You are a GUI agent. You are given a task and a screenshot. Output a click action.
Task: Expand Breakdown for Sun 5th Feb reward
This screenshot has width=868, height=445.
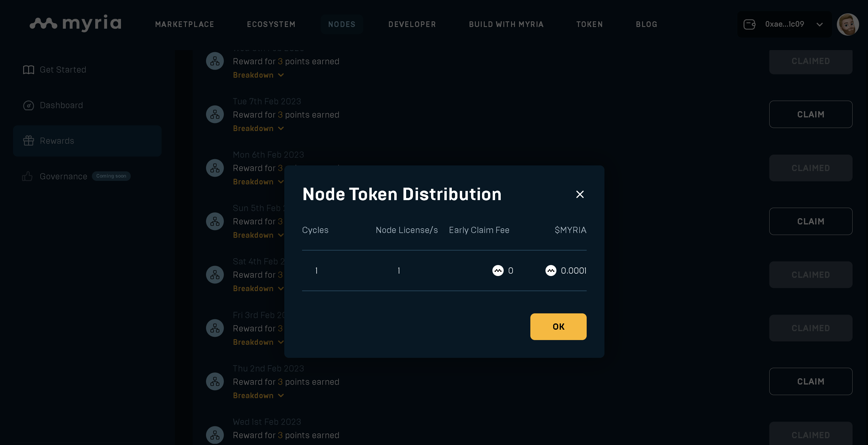pos(259,235)
